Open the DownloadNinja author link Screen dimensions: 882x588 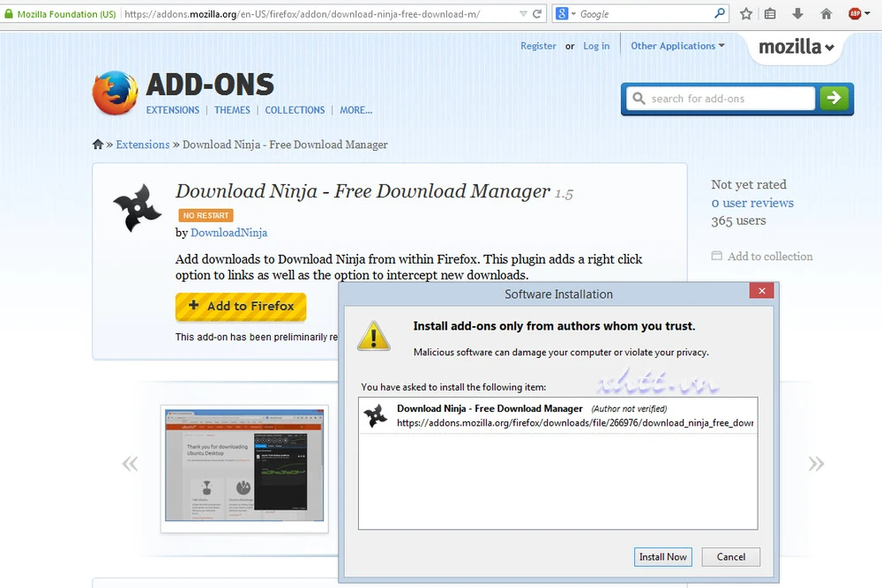click(x=228, y=233)
